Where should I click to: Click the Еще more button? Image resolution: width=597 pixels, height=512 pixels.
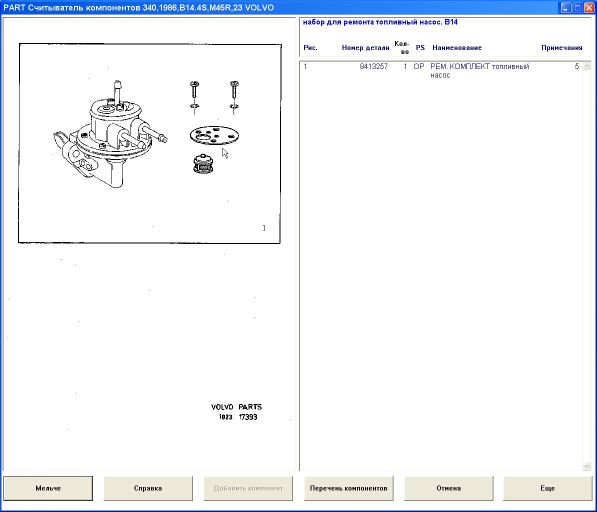point(548,488)
